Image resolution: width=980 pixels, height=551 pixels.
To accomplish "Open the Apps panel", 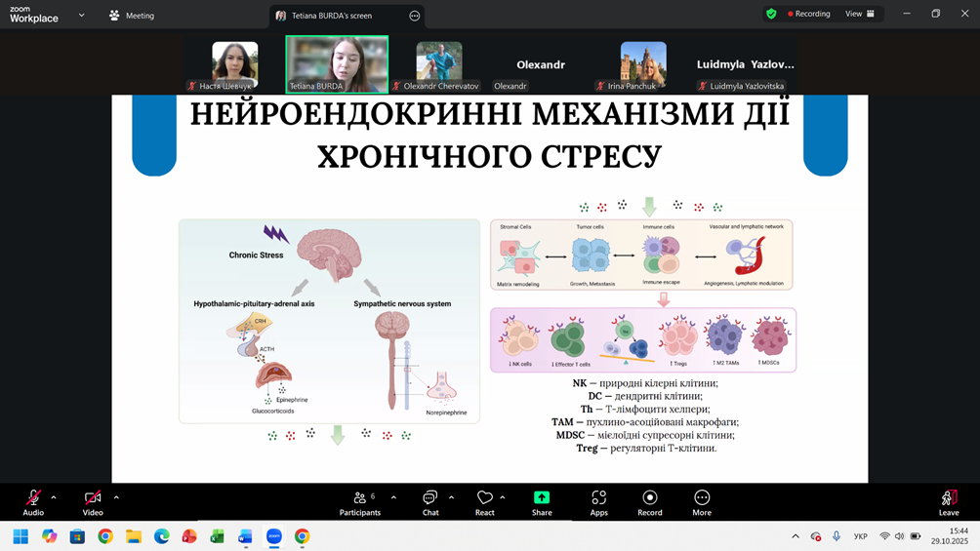I will (x=598, y=502).
